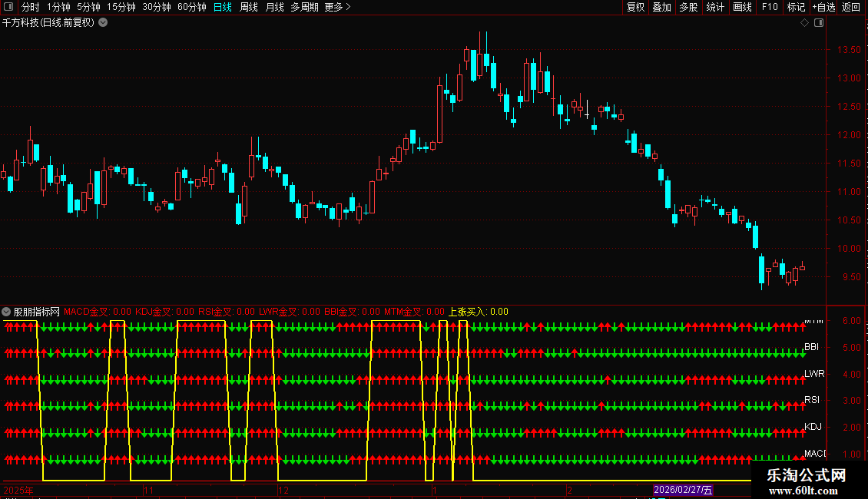
Task: Open the 复权 adjustment menu
Action: [x=635, y=7]
